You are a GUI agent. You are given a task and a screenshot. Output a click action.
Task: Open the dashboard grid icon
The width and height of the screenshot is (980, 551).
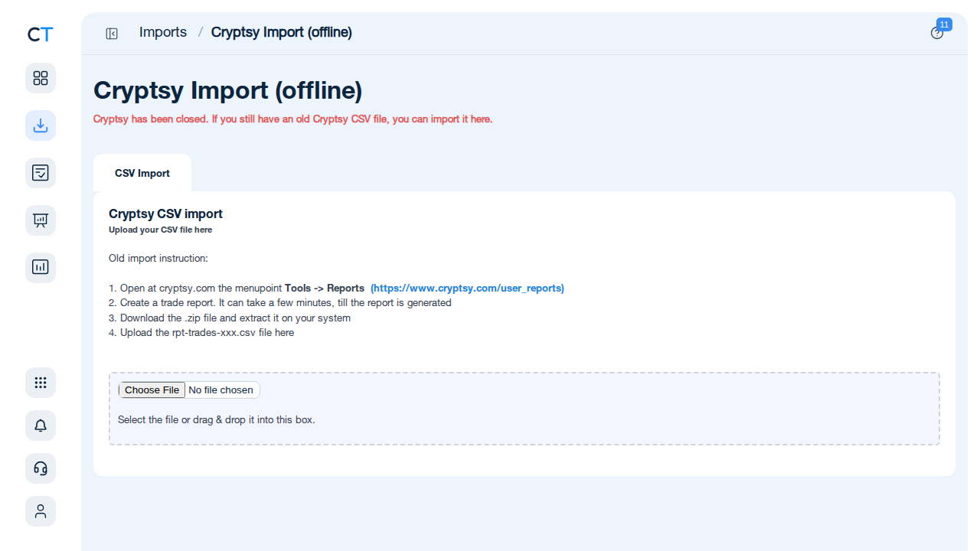(x=41, y=78)
